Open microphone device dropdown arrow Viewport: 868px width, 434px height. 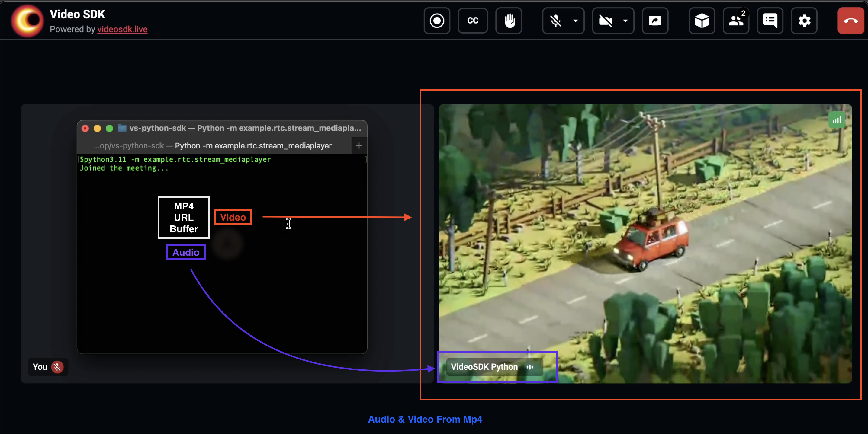[x=576, y=21]
